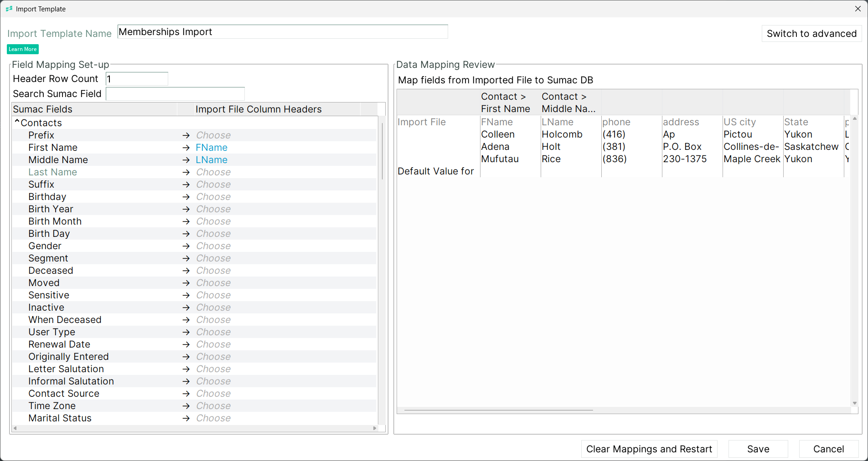Screen dimensions: 868x461
Task: Select the Marital Status field row
Action: (x=194, y=418)
